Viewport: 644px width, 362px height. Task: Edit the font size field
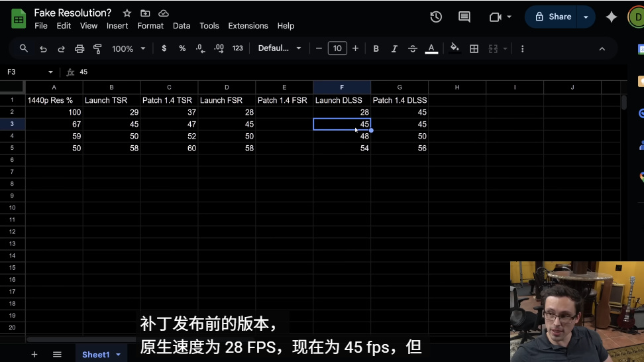pos(337,48)
